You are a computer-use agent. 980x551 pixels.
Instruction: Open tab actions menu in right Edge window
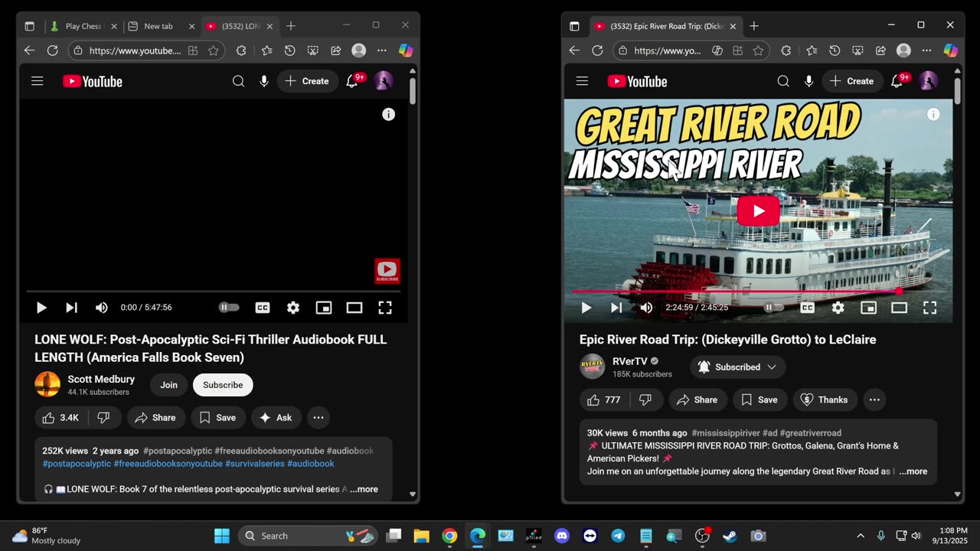point(574,26)
